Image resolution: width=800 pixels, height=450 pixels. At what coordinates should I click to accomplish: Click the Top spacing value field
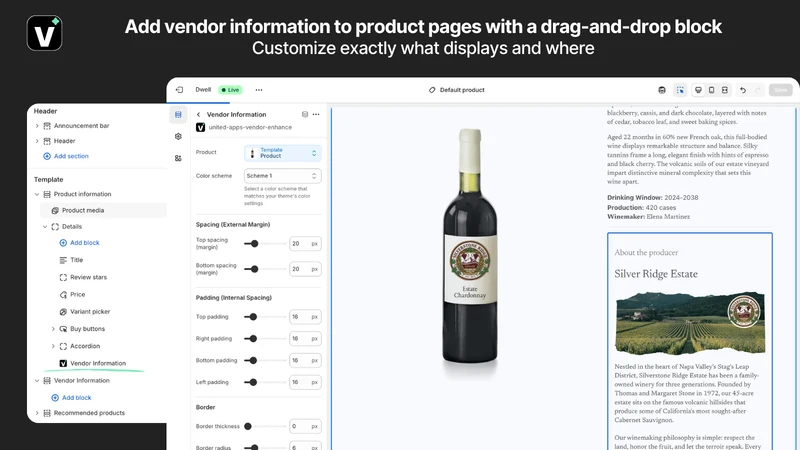pos(305,244)
